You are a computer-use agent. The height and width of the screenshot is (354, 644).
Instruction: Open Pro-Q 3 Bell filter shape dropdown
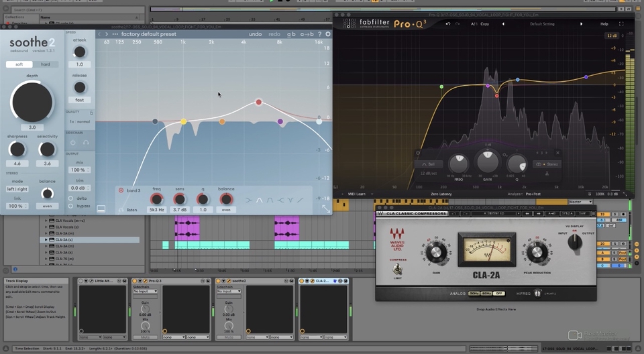point(429,164)
